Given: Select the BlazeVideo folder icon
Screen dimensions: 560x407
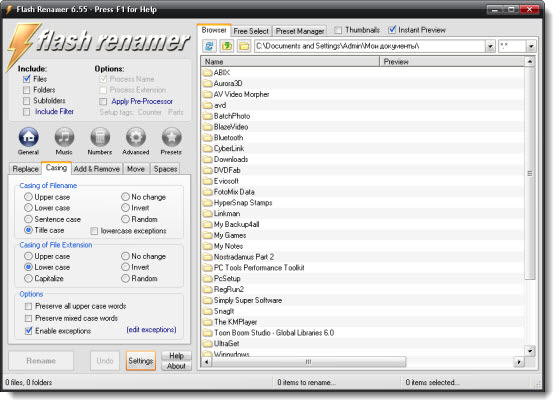Looking at the screenshot, I should click(x=208, y=127).
